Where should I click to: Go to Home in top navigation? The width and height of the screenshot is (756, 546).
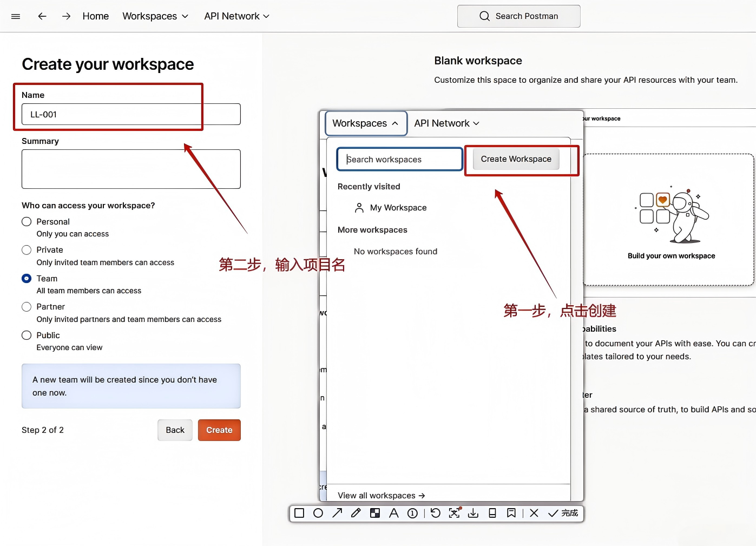96,16
